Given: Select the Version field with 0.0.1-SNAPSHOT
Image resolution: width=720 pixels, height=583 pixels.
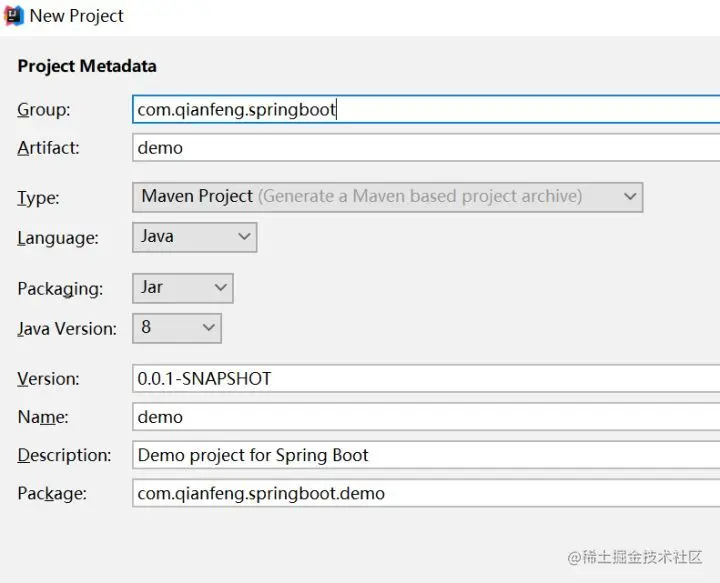Looking at the screenshot, I should coord(426,379).
